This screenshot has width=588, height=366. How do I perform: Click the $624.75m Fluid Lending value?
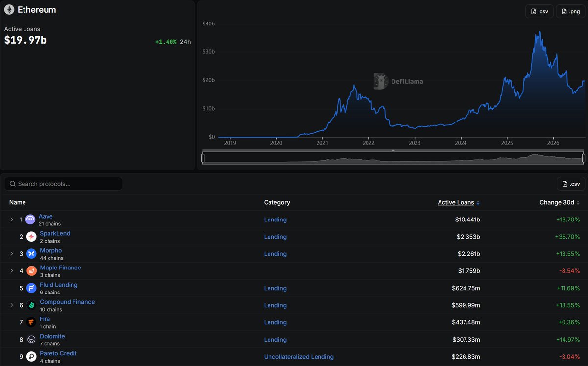[x=466, y=288]
